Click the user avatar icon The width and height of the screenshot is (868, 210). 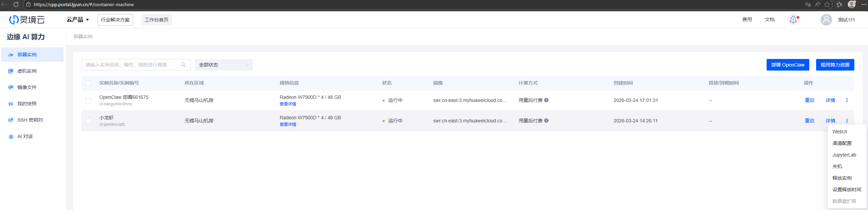826,20
